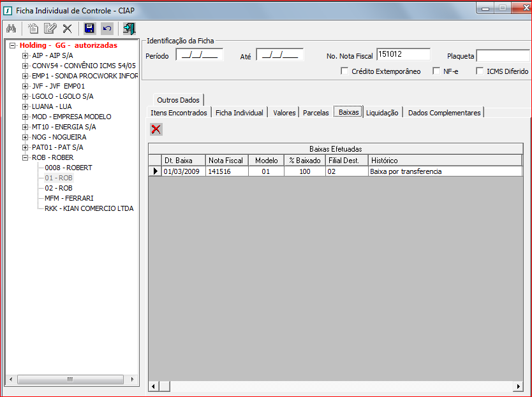This screenshot has height=397, width=532.
Task: Click the edit record pencil icon
Action: pyautogui.click(x=50, y=29)
